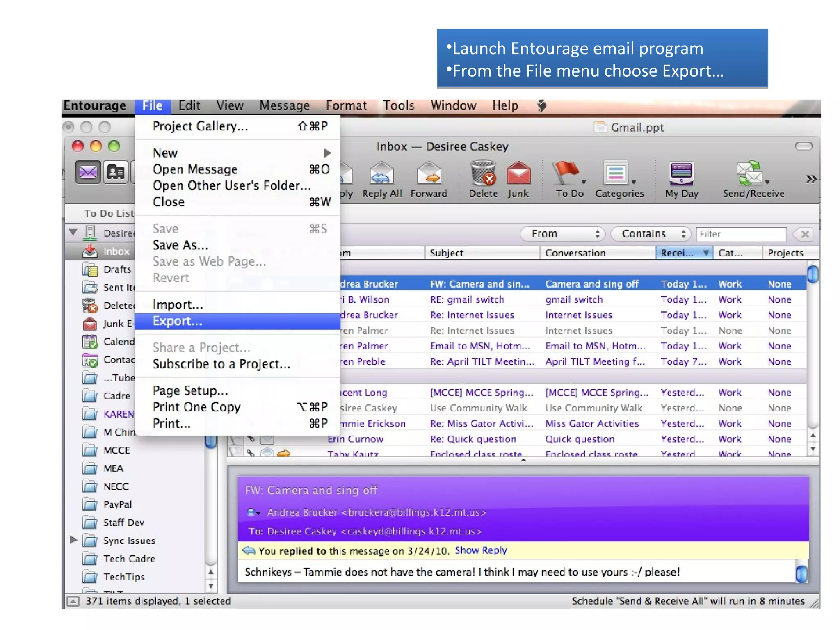840x630 pixels.
Task: Click the message list scrollbar thumb
Action: tap(813, 274)
